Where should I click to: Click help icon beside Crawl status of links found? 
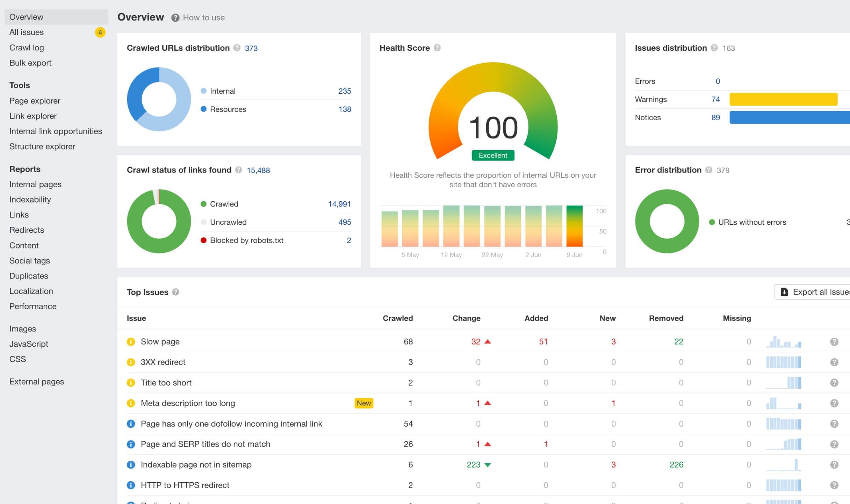[x=239, y=170]
